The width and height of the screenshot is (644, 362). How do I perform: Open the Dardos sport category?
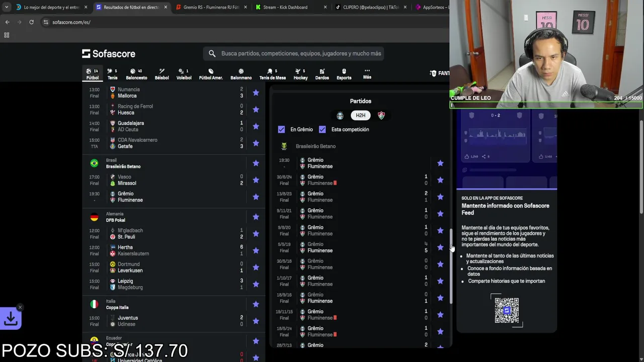[x=322, y=74]
